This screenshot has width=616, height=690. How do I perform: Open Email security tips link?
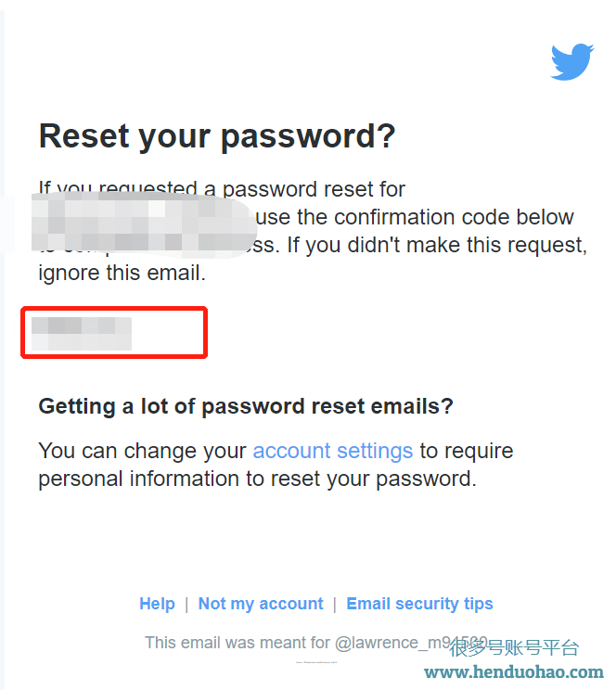pyautogui.click(x=419, y=604)
